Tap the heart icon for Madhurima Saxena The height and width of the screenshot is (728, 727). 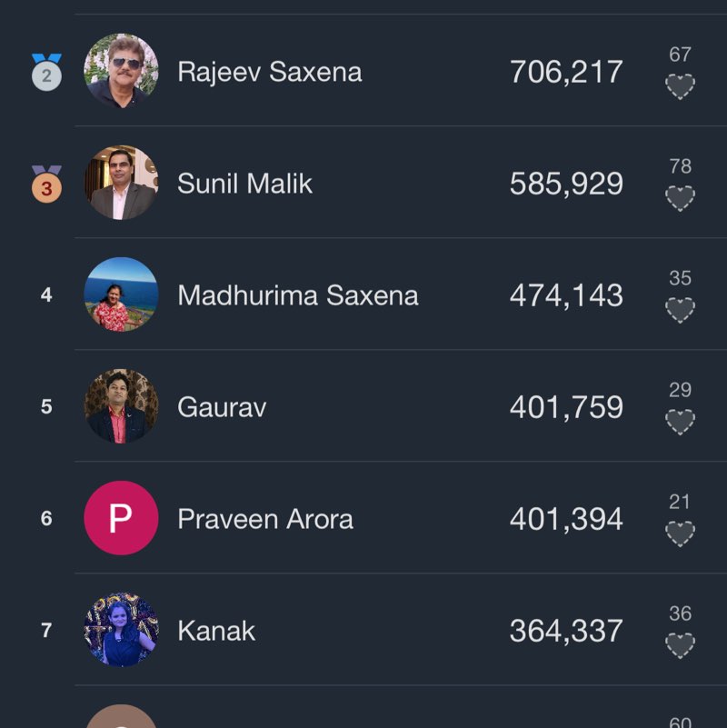[x=680, y=310]
